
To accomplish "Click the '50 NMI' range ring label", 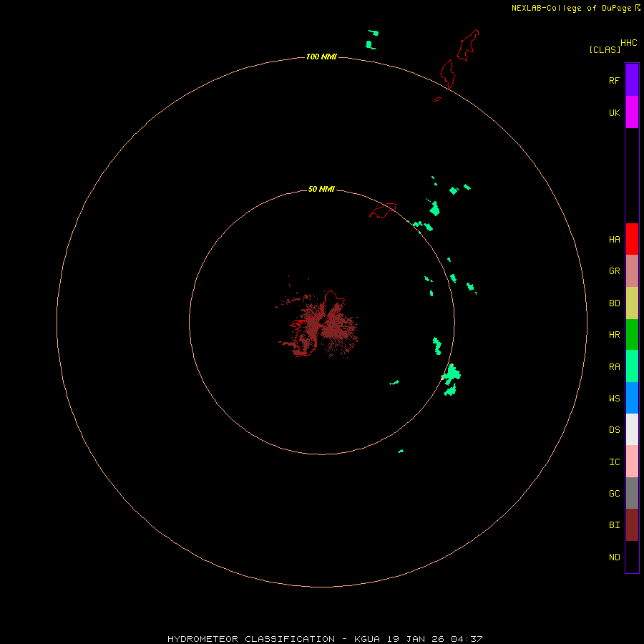I will click(321, 189).
